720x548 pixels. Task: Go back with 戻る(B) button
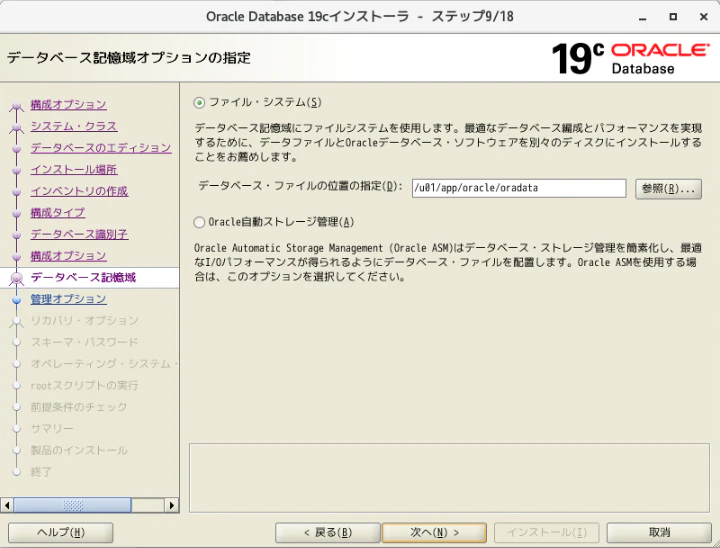327,532
